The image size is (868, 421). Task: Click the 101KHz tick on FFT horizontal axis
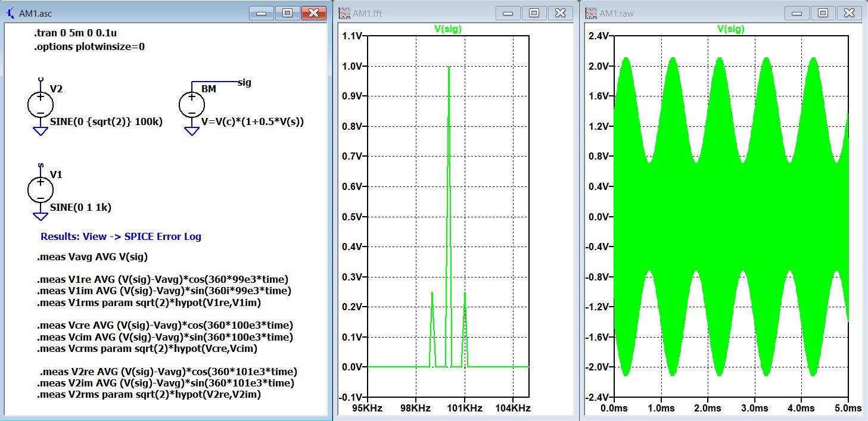(x=465, y=408)
